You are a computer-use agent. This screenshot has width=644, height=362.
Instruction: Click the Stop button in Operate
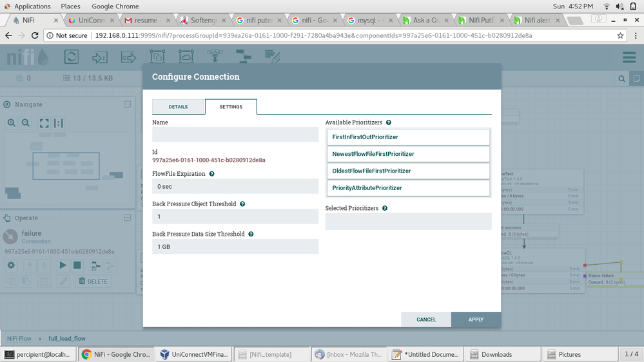pos(77,265)
